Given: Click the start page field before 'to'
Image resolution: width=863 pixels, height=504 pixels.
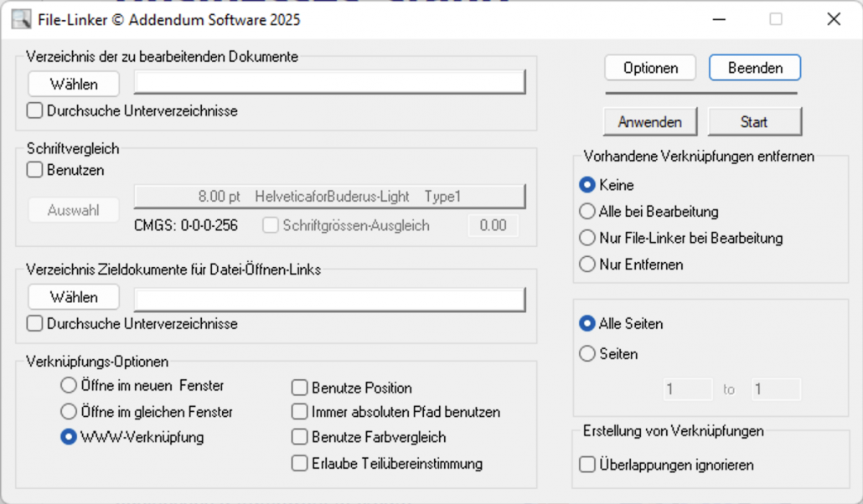Looking at the screenshot, I should click(688, 389).
